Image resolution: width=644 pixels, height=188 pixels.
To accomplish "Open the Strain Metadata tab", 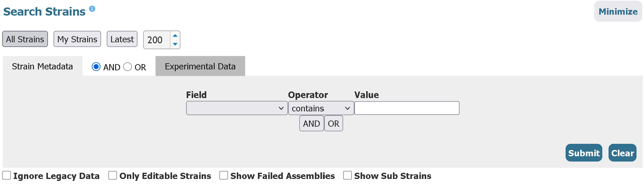I will click(42, 66).
